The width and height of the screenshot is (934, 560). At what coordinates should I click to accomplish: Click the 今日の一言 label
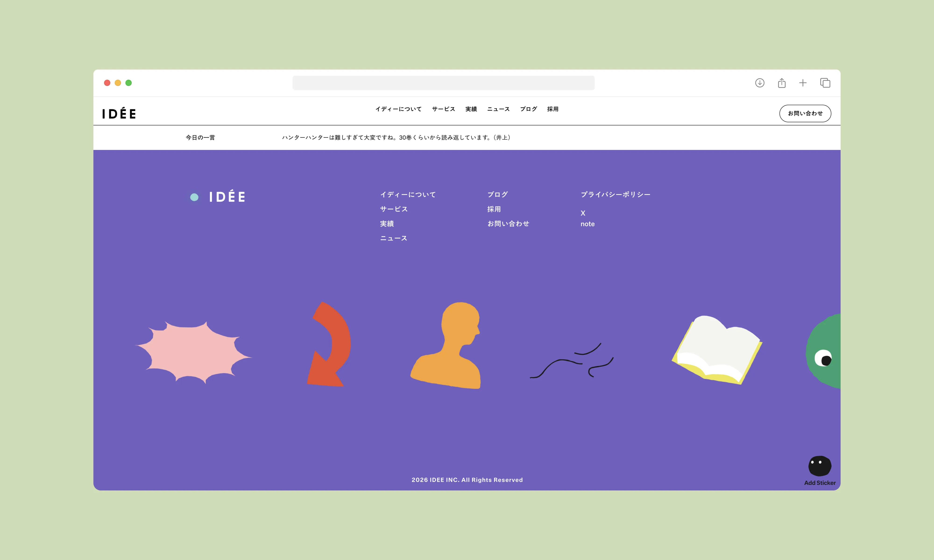coord(200,137)
